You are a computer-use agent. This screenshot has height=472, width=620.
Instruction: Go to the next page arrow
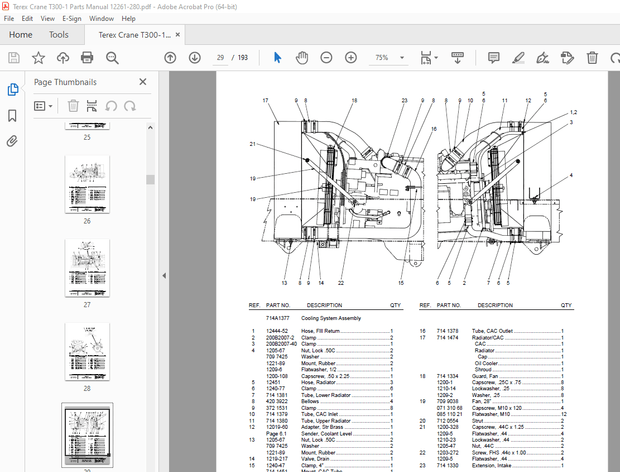[194, 58]
